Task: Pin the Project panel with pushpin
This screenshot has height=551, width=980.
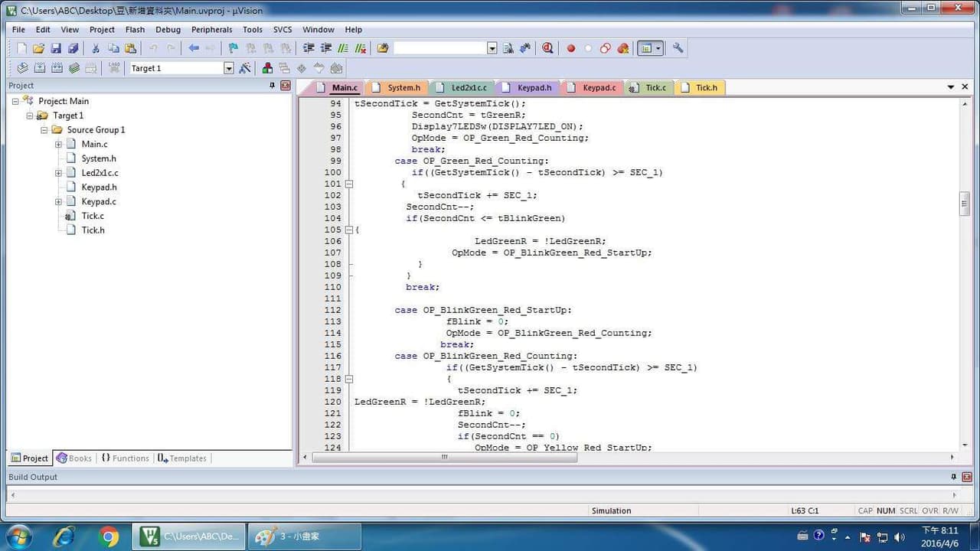Action: (272, 86)
